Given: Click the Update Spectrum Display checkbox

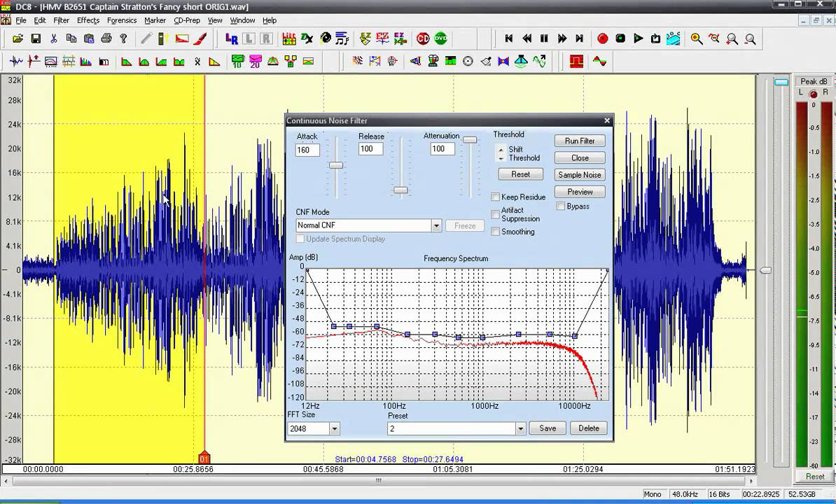Looking at the screenshot, I should (x=300, y=239).
